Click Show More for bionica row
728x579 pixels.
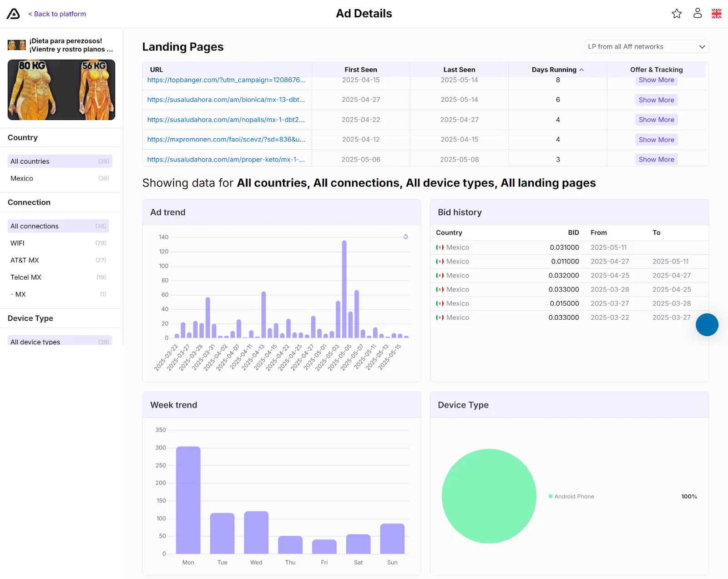pyautogui.click(x=656, y=100)
